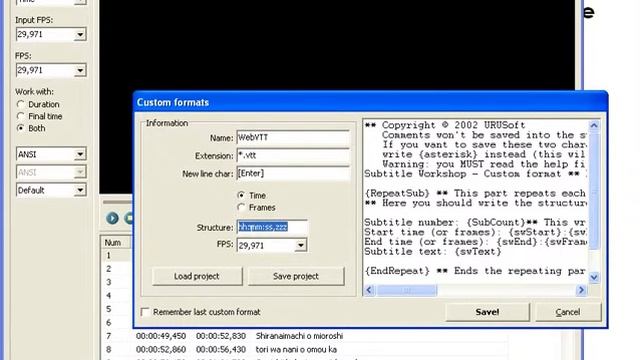Select the Duration radio button
This screenshot has width=640, height=360.
pyautogui.click(x=20, y=104)
